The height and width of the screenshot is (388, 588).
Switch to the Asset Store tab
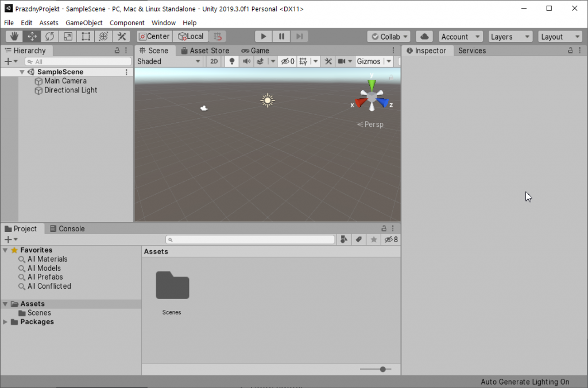pos(205,51)
